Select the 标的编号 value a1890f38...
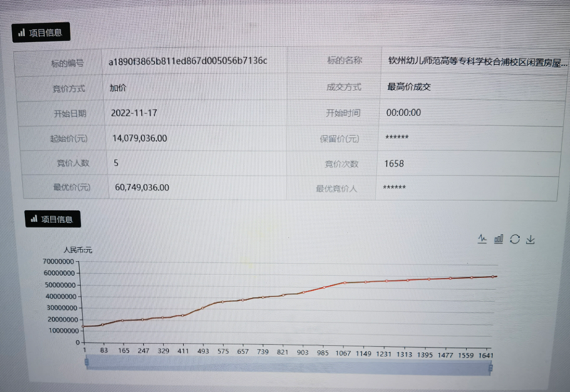The width and height of the screenshot is (570, 392). [187, 62]
